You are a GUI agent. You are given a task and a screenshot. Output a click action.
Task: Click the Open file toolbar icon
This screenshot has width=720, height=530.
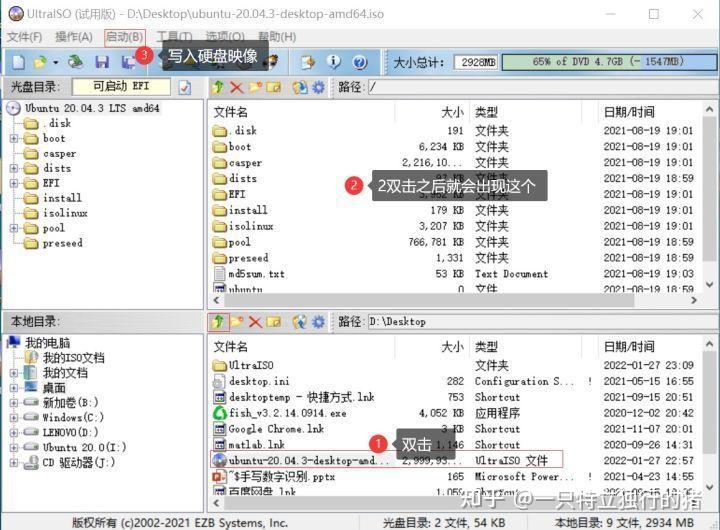[41, 62]
